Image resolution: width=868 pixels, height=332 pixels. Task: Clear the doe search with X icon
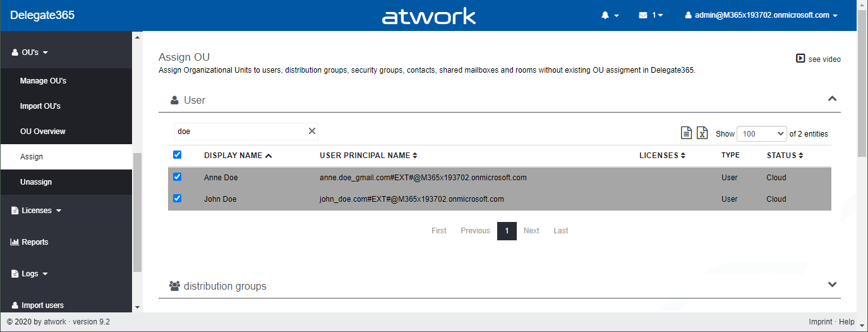[x=311, y=131]
